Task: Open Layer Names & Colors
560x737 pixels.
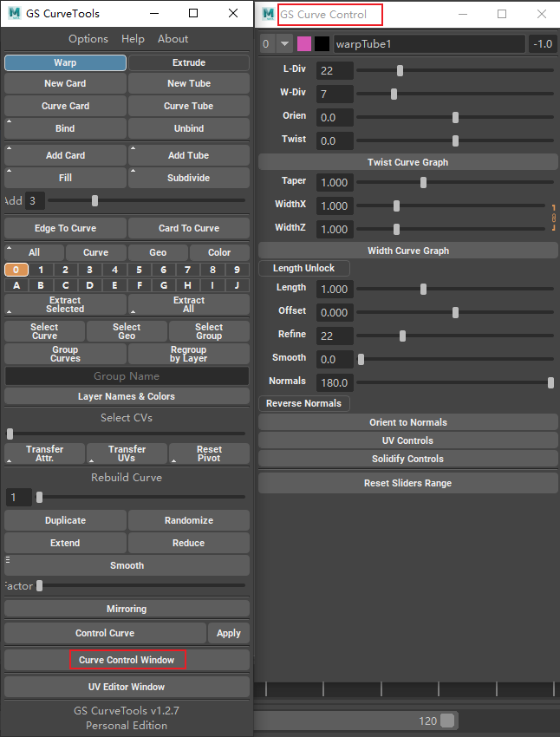Action: (127, 396)
